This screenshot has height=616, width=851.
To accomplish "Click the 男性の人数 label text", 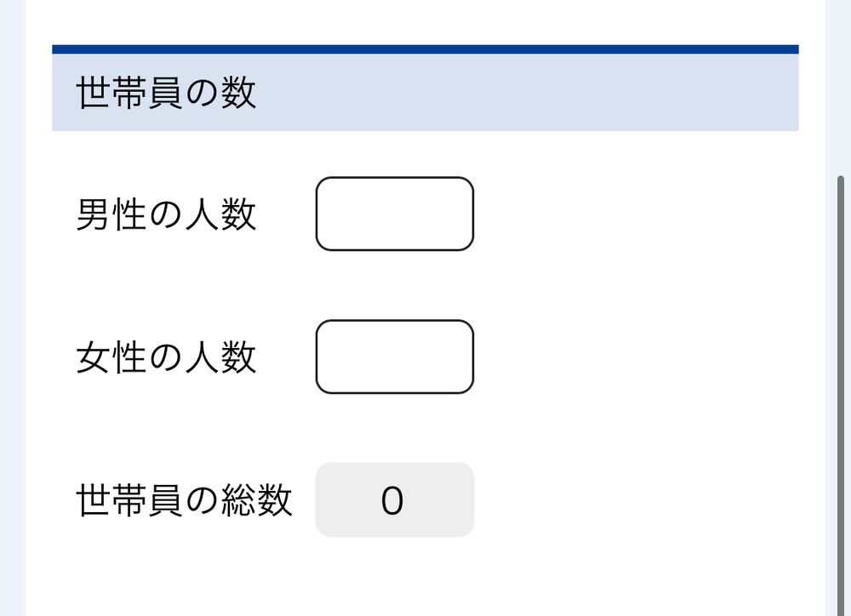I will tap(166, 215).
